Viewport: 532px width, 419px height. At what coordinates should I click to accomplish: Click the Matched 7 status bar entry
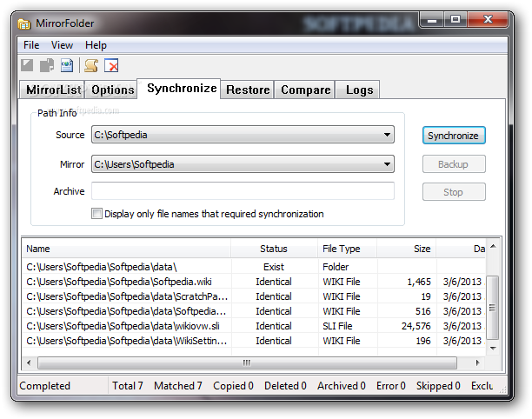point(178,386)
